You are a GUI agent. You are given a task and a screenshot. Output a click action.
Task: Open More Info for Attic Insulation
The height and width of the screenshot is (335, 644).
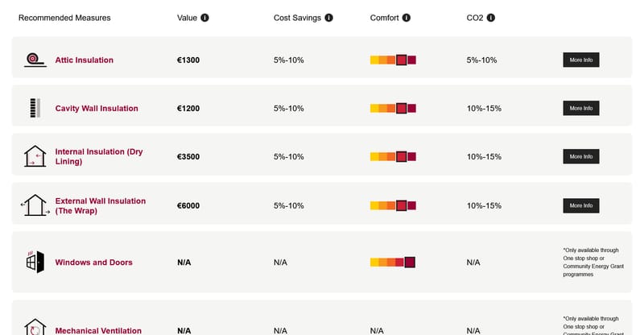580,60
